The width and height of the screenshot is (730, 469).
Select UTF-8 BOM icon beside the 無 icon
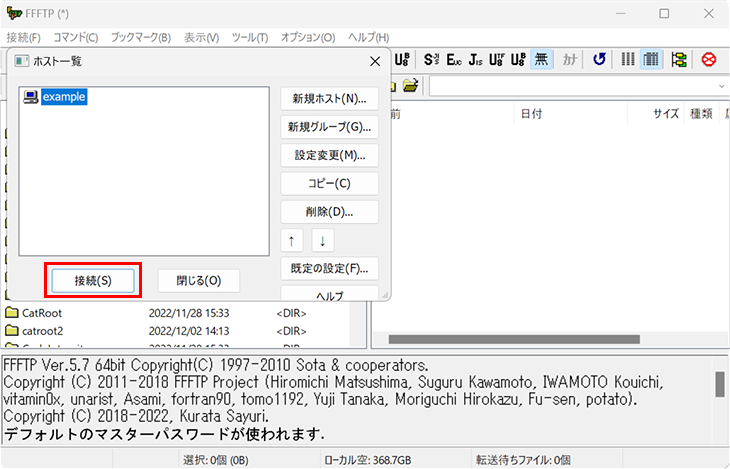[518, 60]
